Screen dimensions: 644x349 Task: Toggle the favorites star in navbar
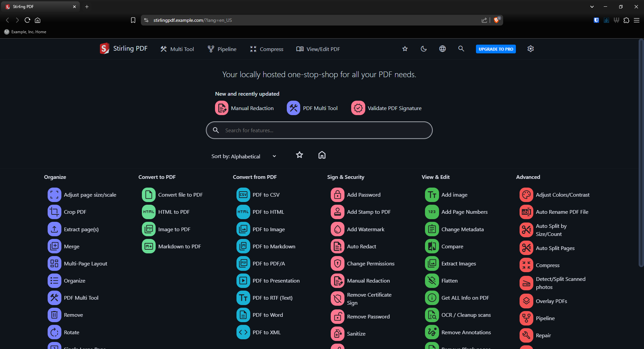[405, 49]
